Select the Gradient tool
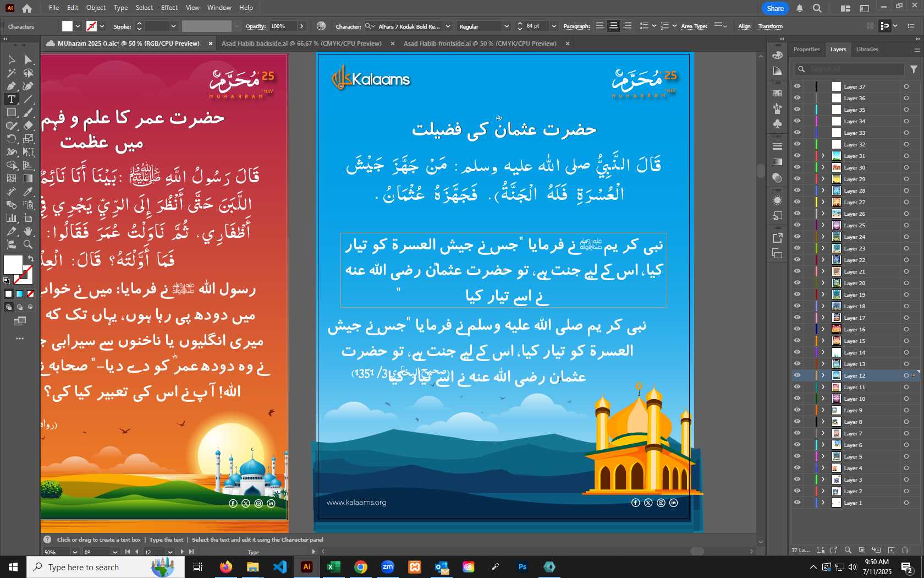The height and width of the screenshot is (578, 924). [x=29, y=178]
